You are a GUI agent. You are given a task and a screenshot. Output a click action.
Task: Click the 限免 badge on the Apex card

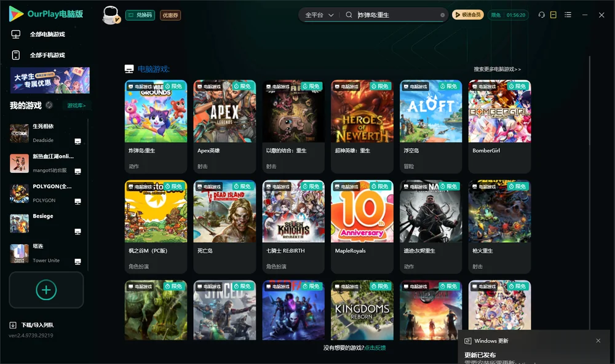(243, 86)
